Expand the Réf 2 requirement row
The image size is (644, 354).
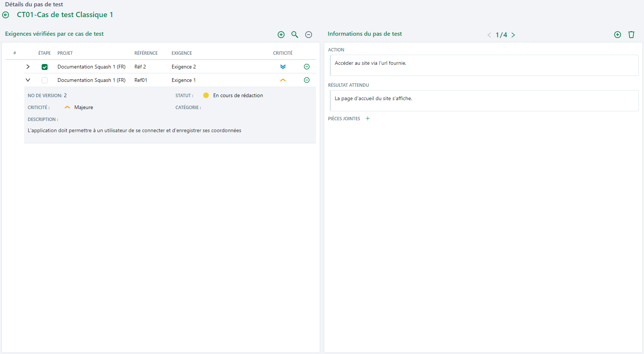click(x=28, y=67)
